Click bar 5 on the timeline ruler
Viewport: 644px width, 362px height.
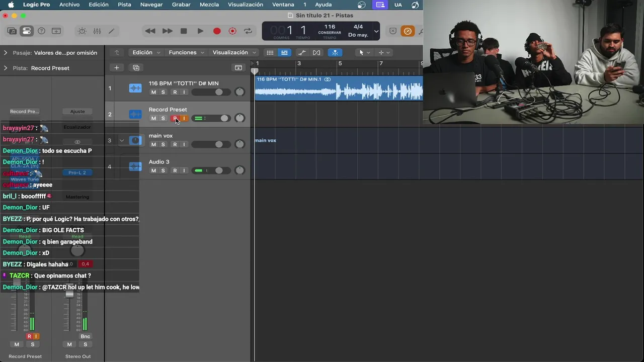pyautogui.click(x=340, y=63)
